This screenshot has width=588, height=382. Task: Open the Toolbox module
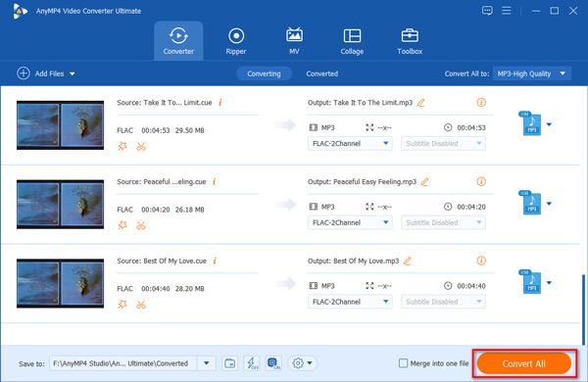coord(410,41)
